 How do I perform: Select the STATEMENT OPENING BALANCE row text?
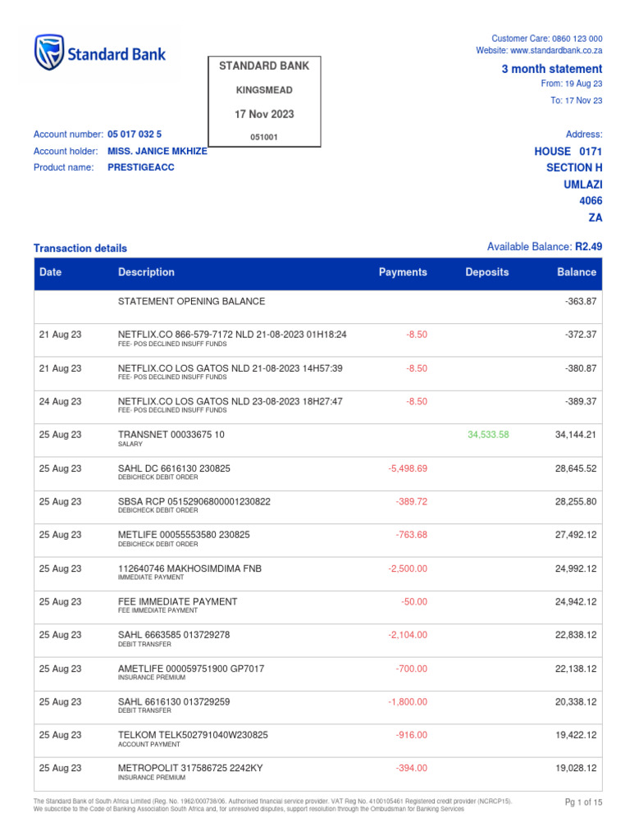point(191,302)
